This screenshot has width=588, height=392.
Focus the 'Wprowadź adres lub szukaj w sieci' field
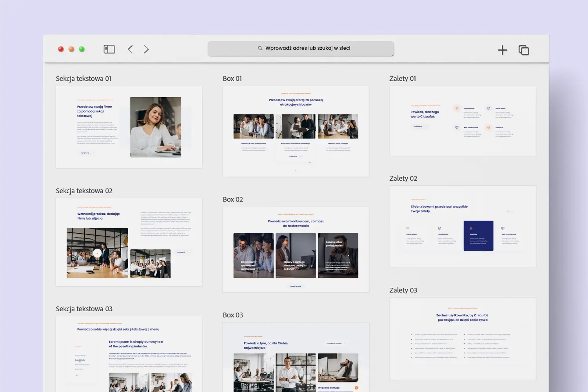[301, 49]
